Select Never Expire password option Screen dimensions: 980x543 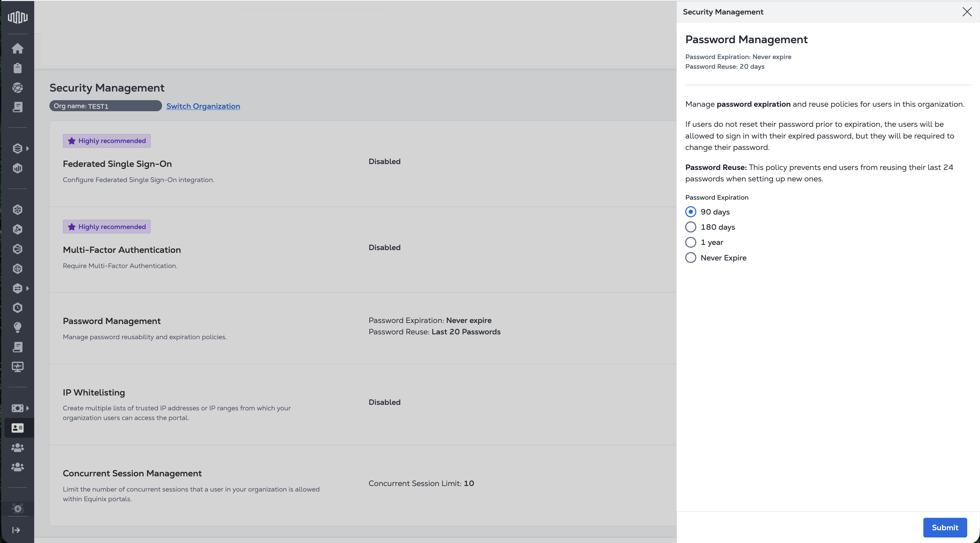coord(690,258)
